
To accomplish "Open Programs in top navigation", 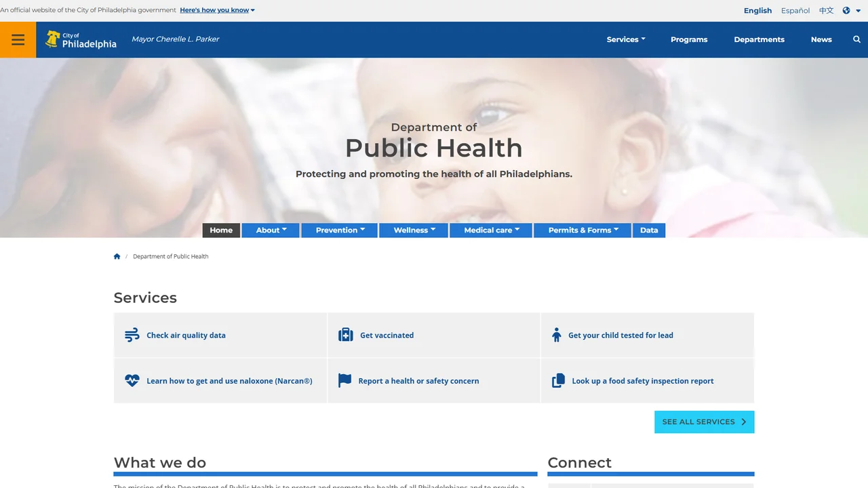I will pyautogui.click(x=689, y=39).
